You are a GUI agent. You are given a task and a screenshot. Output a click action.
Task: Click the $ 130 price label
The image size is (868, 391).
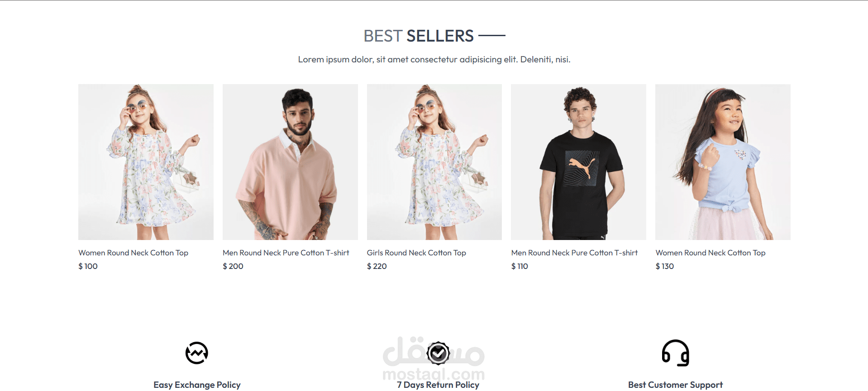coord(665,266)
